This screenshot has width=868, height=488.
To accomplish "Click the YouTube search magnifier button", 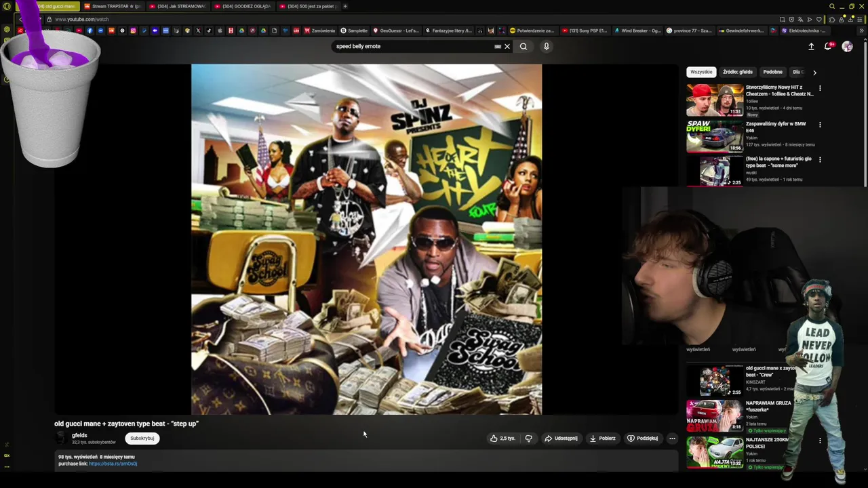I will 523,46.
